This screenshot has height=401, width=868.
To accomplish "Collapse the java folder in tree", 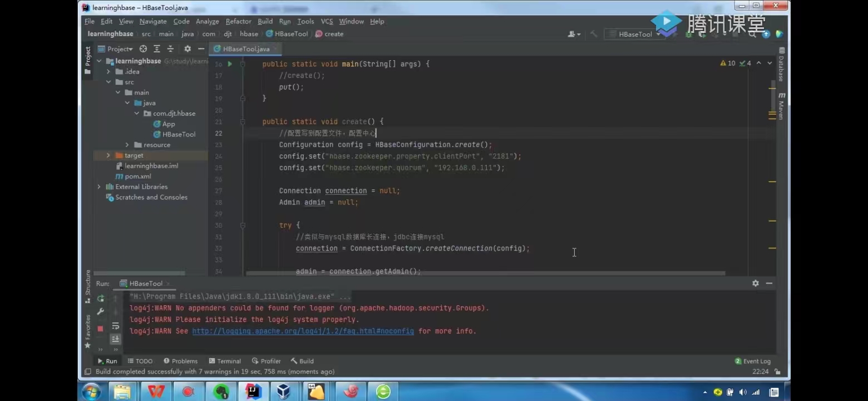I will click(x=127, y=103).
